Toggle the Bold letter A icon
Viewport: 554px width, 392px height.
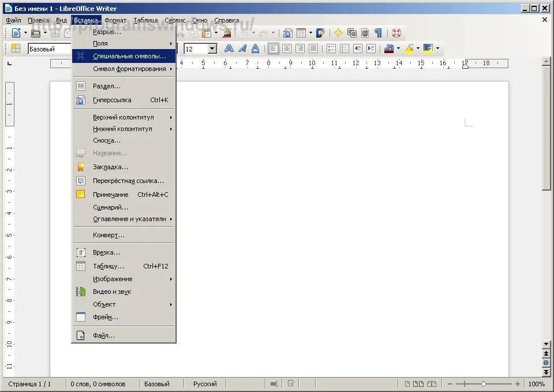(229, 48)
